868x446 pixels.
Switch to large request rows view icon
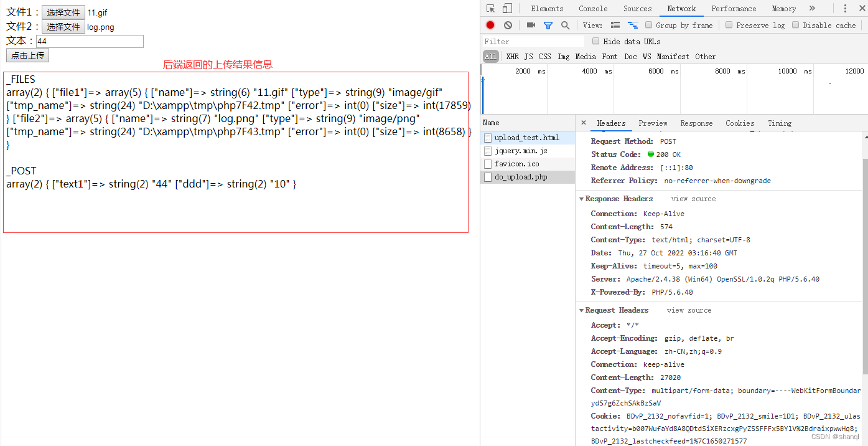(615, 25)
